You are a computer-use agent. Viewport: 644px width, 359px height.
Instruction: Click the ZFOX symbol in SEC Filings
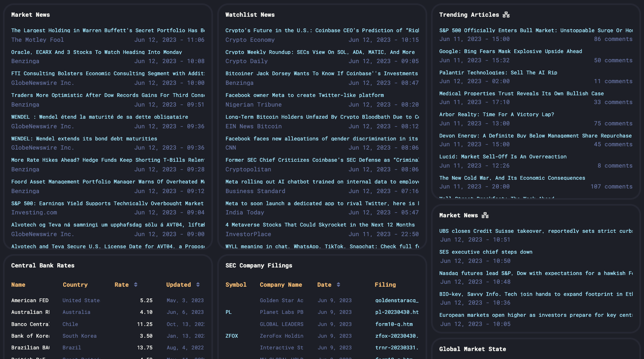(x=232, y=336)
